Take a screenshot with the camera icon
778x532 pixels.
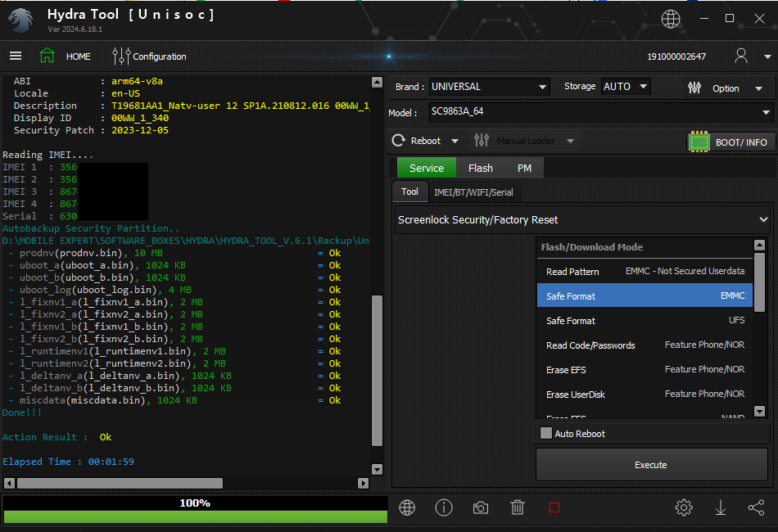[480, 507]
